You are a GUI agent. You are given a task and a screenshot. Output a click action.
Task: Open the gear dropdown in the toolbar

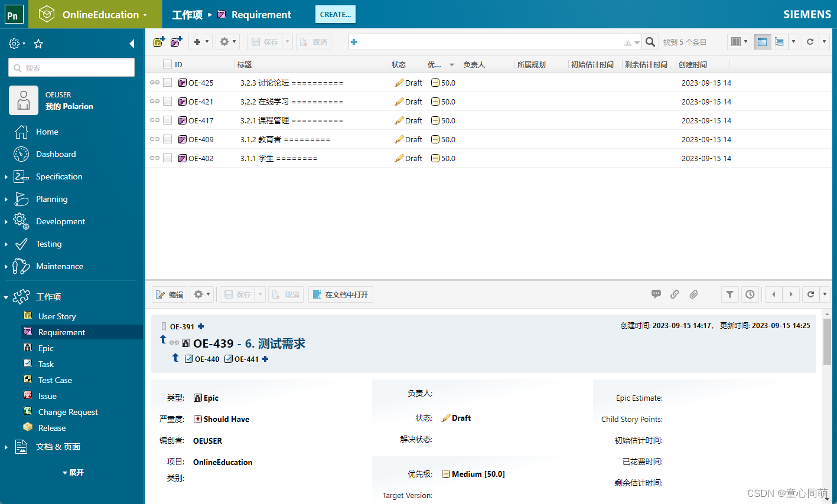pyautogui.click(x=227, y=41)
